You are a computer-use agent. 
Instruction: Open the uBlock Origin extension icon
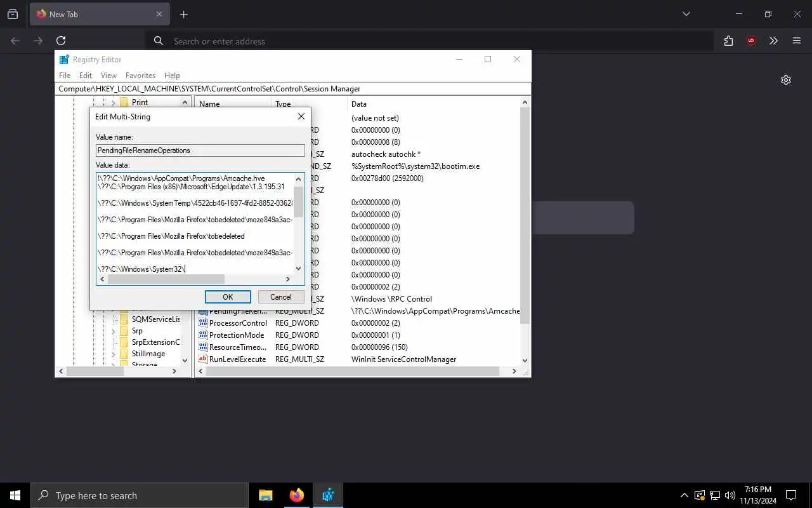(x=751, y=41)
